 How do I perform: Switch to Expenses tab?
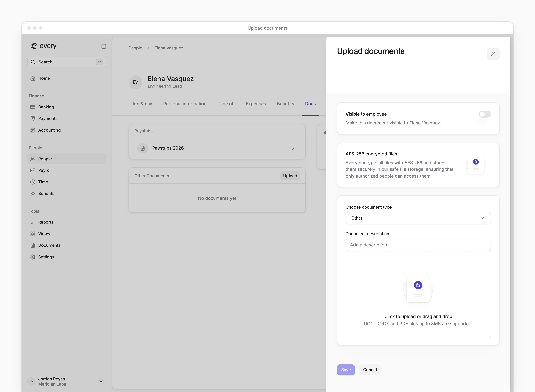(x=256, y=104)
